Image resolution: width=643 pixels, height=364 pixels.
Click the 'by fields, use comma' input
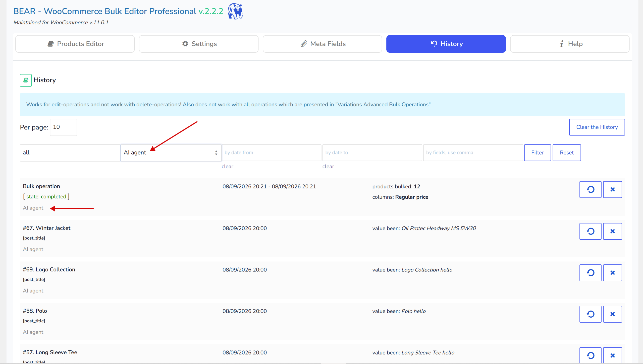click(473, 153)
